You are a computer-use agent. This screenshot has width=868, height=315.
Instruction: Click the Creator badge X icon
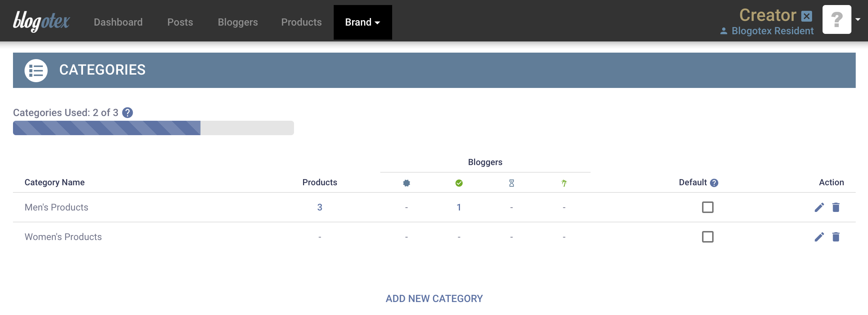(807, 16)
